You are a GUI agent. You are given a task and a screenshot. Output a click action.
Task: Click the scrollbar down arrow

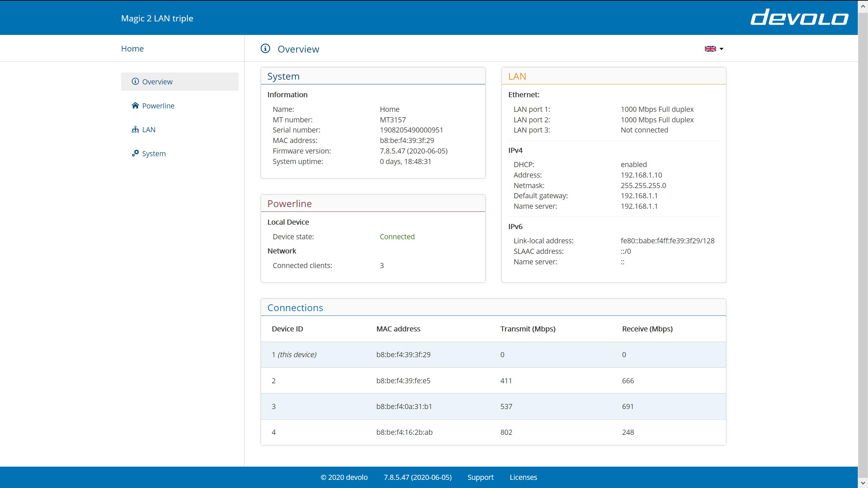coord(863,482)
